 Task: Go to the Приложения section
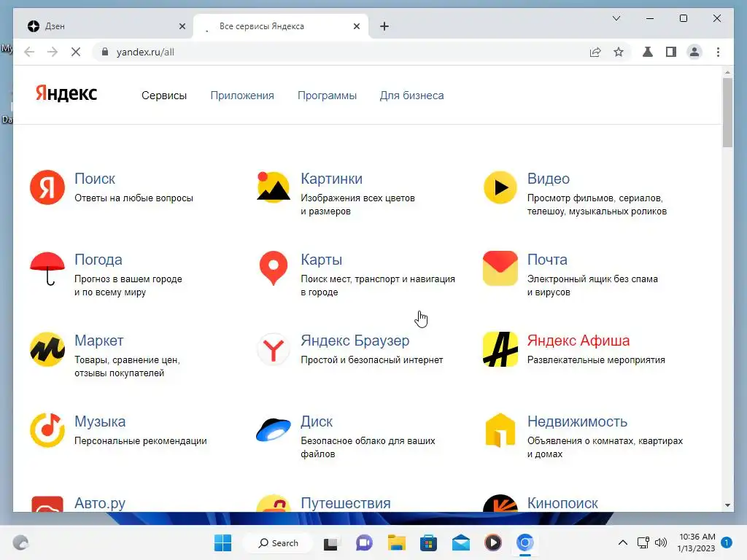tap(242, 96)
